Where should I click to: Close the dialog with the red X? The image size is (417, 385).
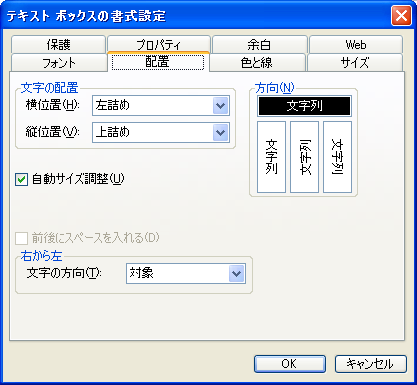(401, 16)
